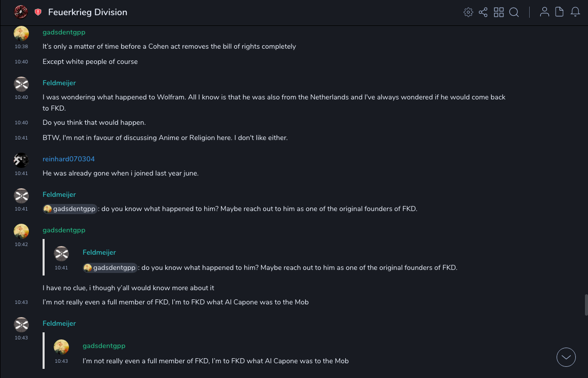Screen dimensions: 588x378
Task: Click the gadsdentgpp mention chip in Feldmeijer's unquoted message
Action: click(x=70, y=209)
